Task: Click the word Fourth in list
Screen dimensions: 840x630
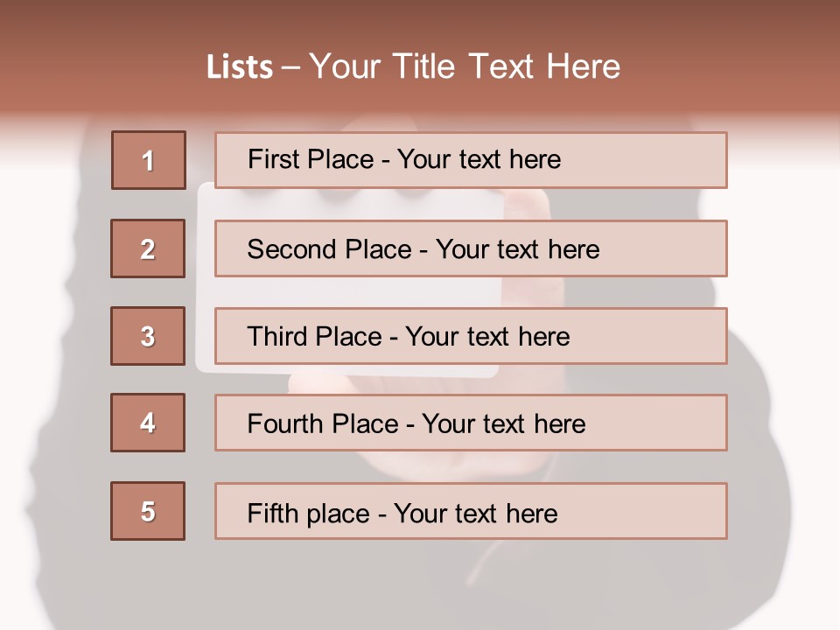Action: [284, 424]
